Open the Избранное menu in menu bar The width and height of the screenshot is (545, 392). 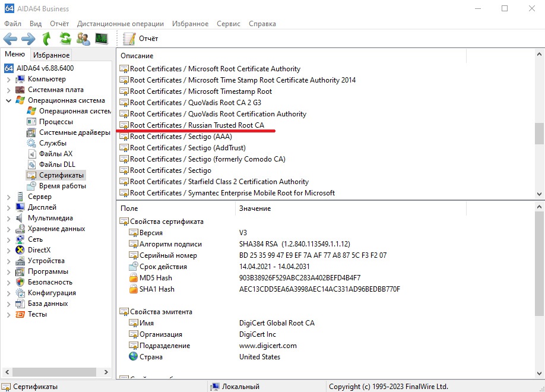point(190,24)
